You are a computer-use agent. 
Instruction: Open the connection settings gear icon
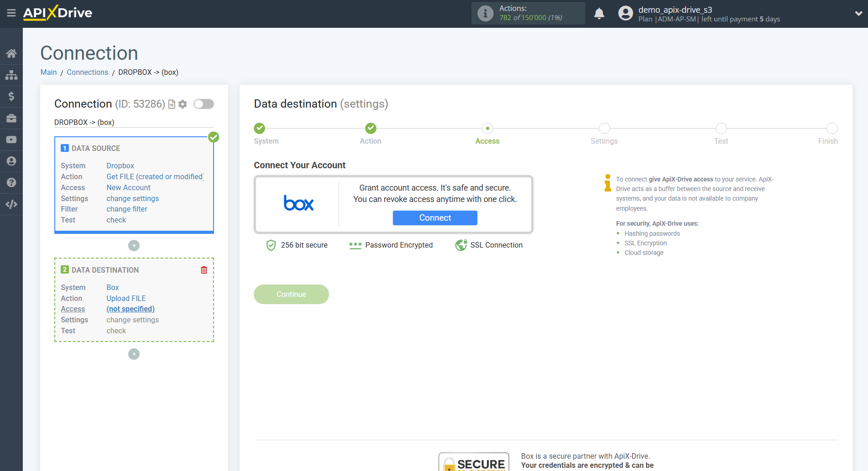click(x=183, y=104)
